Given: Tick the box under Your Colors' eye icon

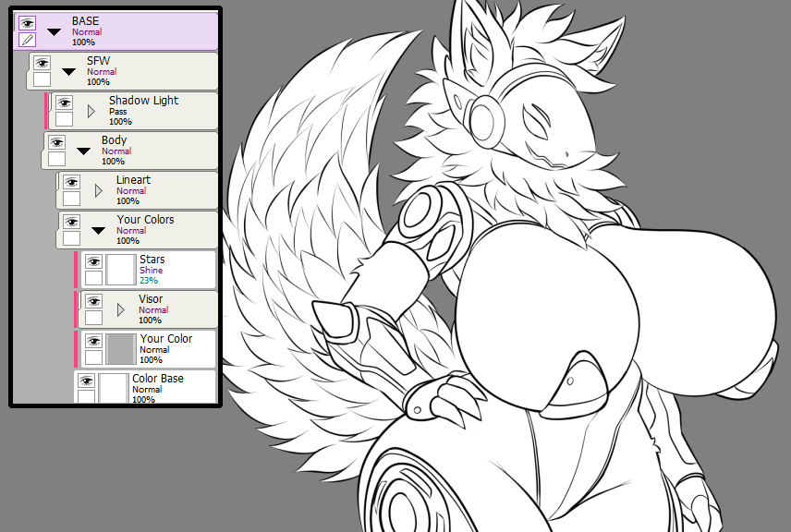Looking at the screenshot, I should [x=71, y=238].
